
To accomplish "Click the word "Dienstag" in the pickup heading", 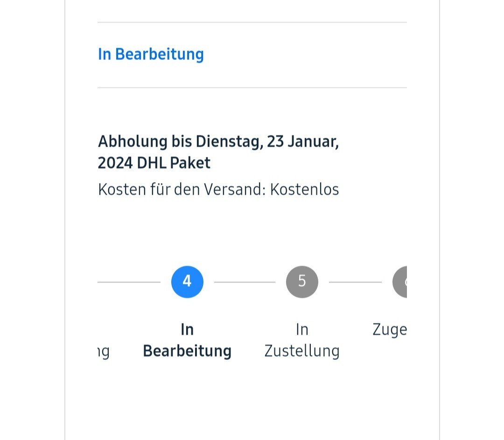I will [228, 141].
